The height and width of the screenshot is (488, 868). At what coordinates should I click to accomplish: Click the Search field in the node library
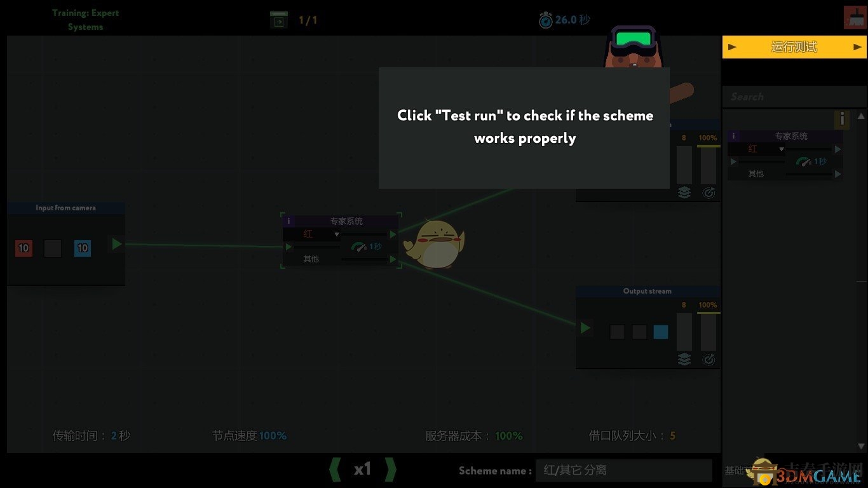coord(785,97)
